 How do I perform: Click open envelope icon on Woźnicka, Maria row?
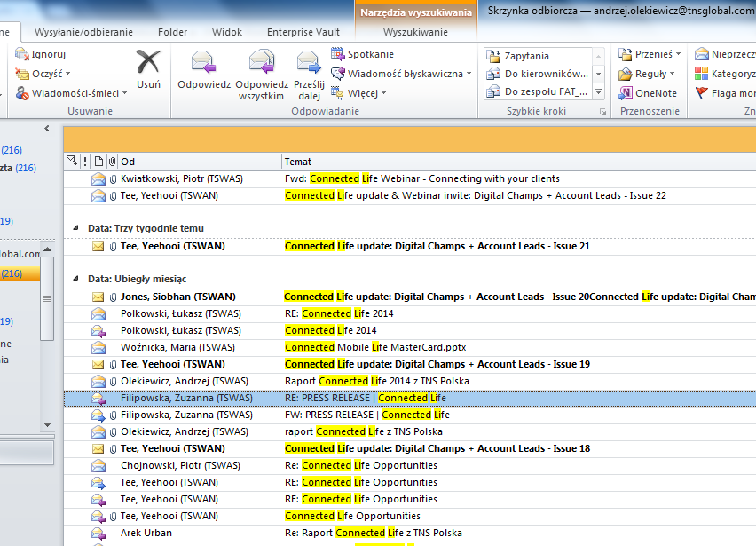pyautogui.click(x=98, y=347)
